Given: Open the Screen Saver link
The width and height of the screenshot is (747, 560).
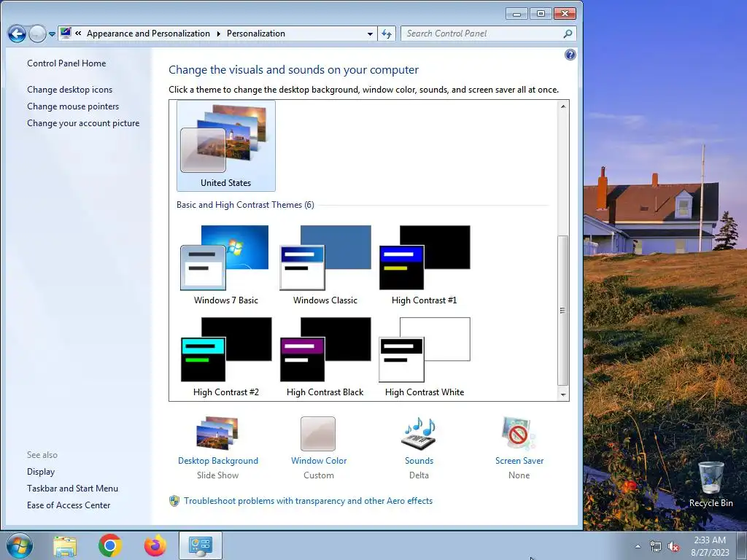Looking at the screenshot, I should 519,461.
